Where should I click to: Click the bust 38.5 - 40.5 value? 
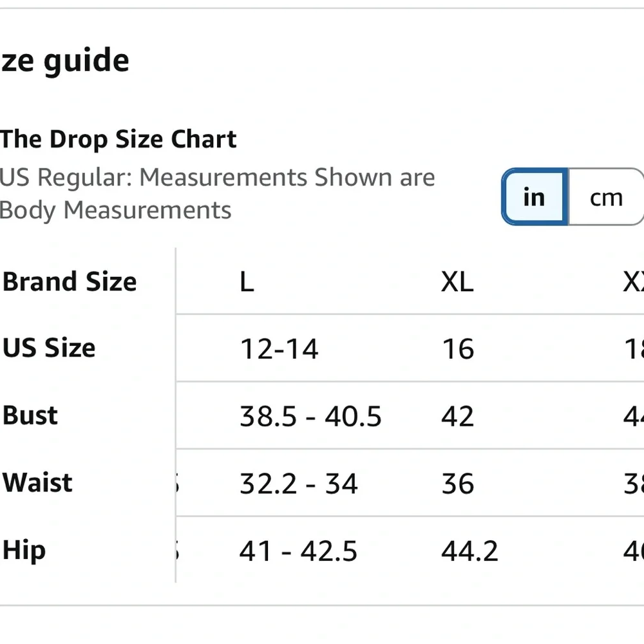click(310, 417)
